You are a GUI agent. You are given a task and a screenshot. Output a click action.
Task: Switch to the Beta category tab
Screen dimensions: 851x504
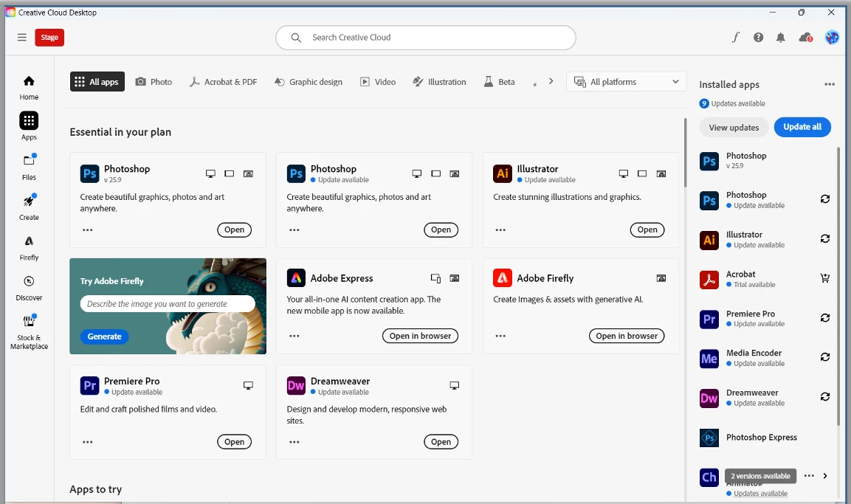pyautogui.click(x=500, y=82)
